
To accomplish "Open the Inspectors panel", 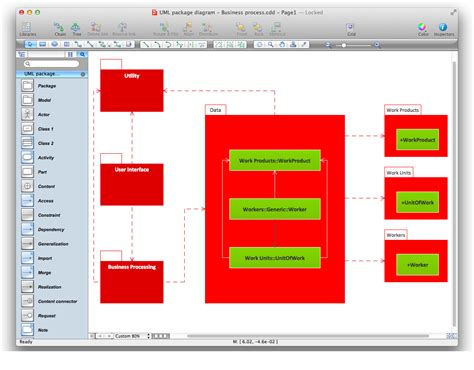I will pos(443,29).
